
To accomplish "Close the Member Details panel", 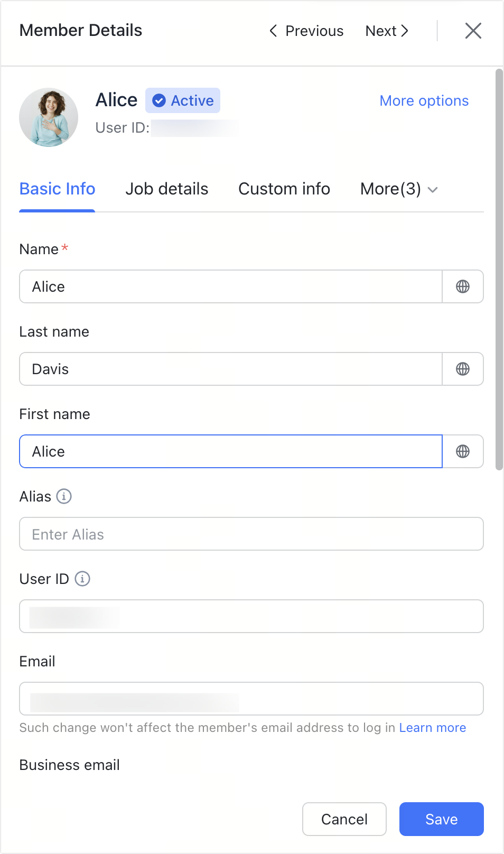I will pyautogui.click(x=473, y=31).
